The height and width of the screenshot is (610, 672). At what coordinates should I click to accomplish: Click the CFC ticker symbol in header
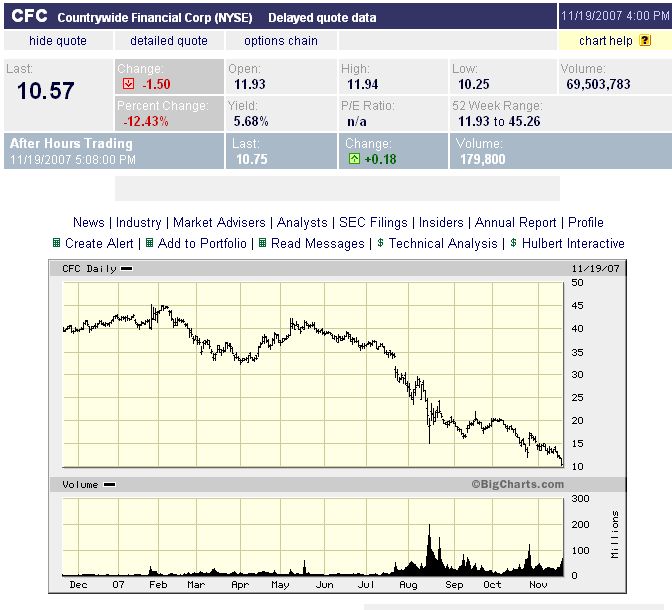click(29, 16)
